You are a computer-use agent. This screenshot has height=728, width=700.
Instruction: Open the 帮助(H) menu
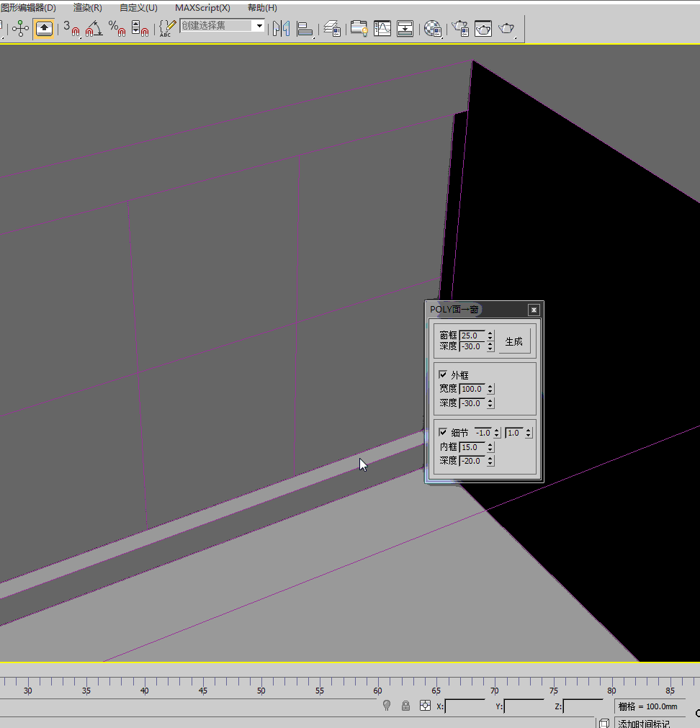point(262,8)
